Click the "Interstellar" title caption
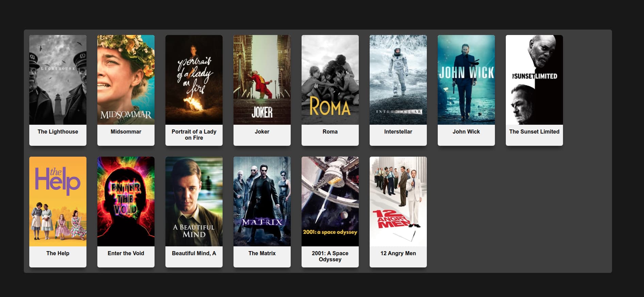This screenshot has height=297, width=644. [398, 132]
